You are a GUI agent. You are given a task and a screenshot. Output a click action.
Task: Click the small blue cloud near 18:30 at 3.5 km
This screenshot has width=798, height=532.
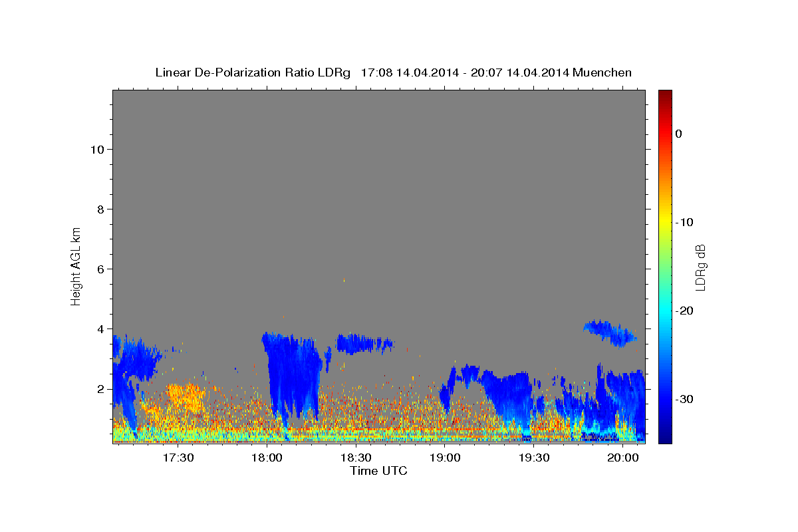pyautogui.click(x=364, y=343)
